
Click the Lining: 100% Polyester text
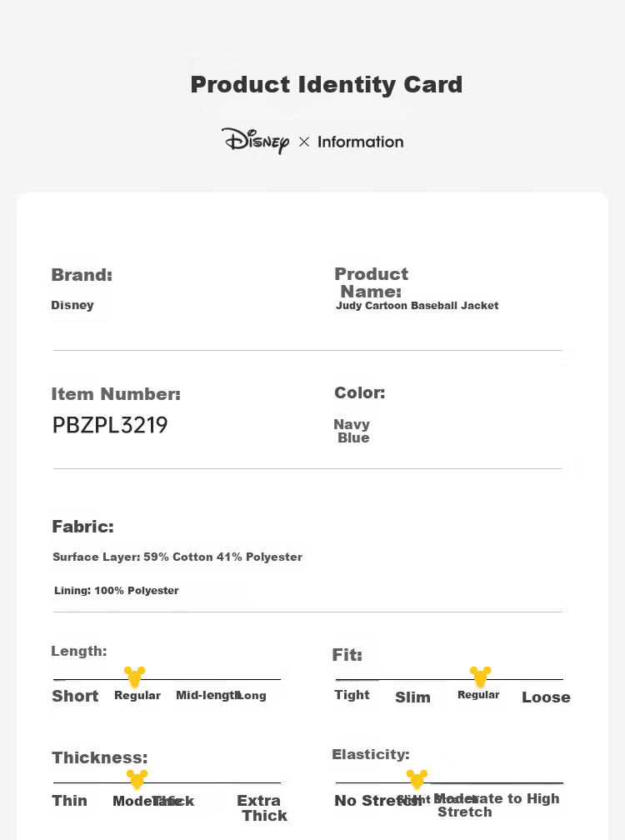click(116, 590)
